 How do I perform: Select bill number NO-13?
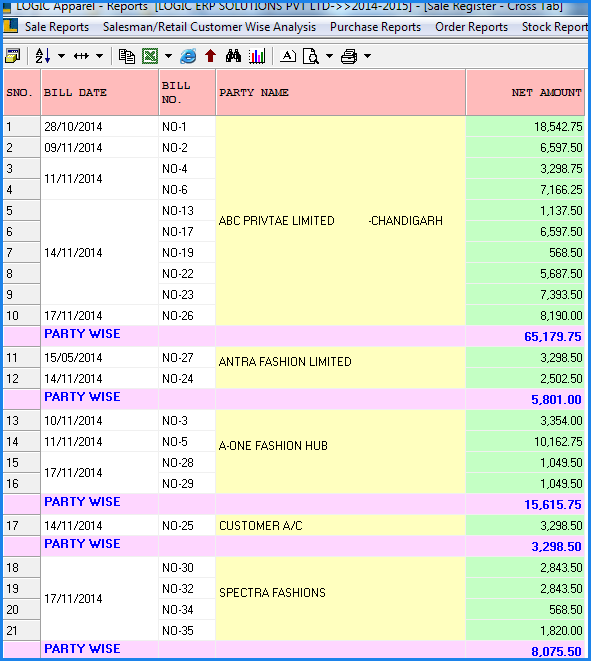point(187,210)
